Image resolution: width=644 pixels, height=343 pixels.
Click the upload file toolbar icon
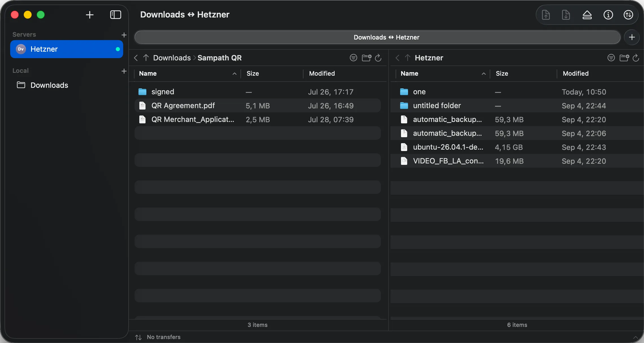pyautogui.click(x=546, y=15)
